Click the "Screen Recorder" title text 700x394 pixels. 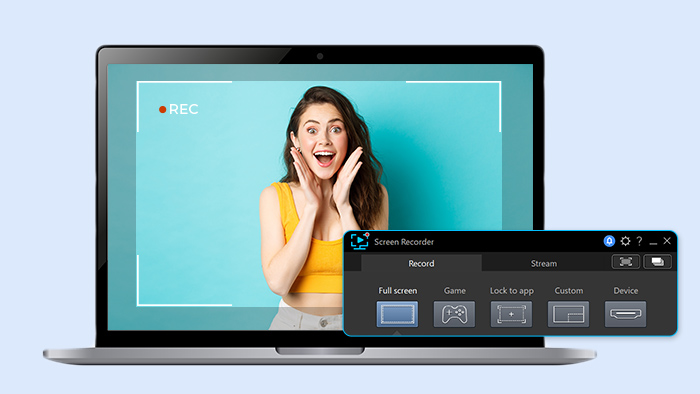click(x=404, y=242)
